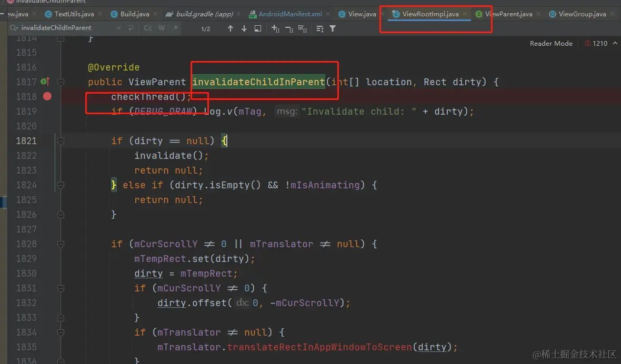The image size is (621, 364).
Task: Click mIsAnimating variable on line 1824
Action: (325, 185)
